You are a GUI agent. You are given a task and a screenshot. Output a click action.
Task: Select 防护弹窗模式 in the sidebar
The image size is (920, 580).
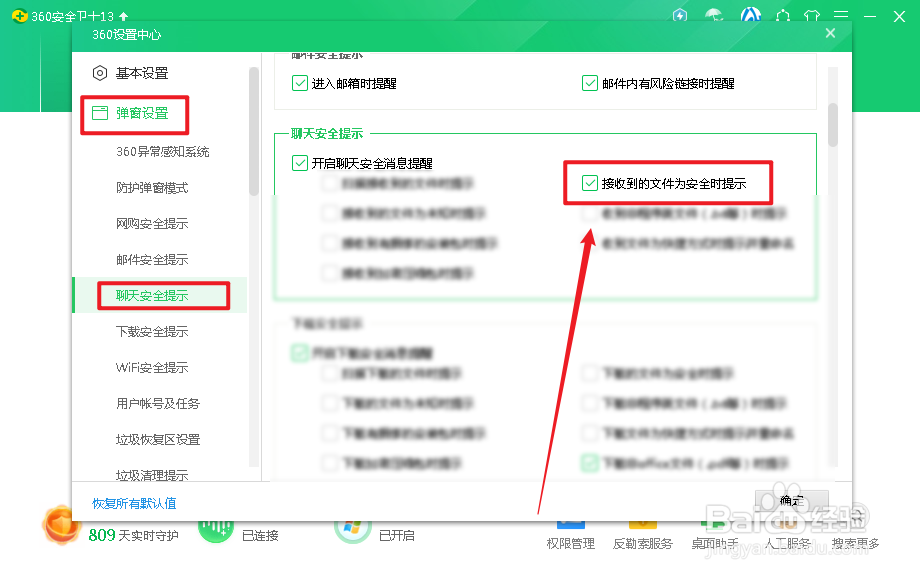tap(152, 188)
